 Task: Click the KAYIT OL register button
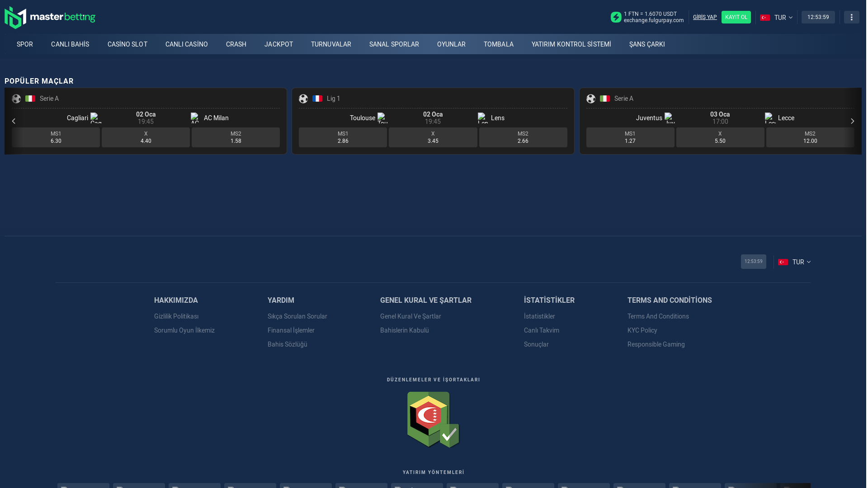pos(736,17)
